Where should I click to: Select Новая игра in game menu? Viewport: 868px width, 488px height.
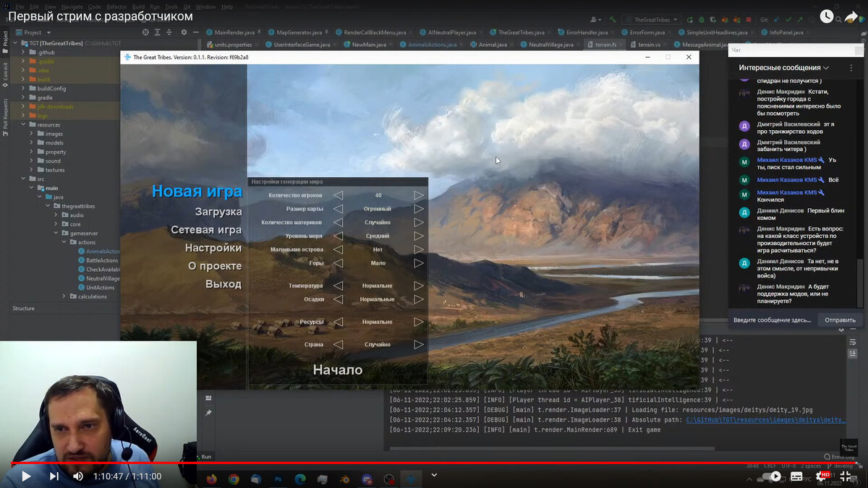point(197,192)
